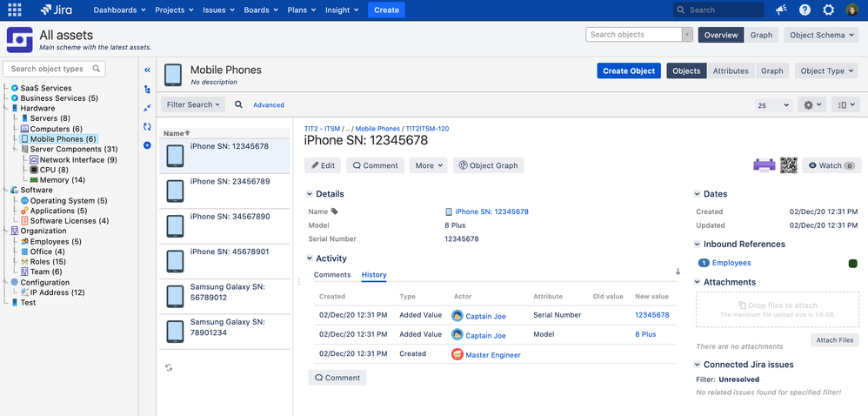Image resolution: width=868 pixels, height=416 pixels.
Task: Open the More actions dropdown
Action: click(x=429, y=165)
